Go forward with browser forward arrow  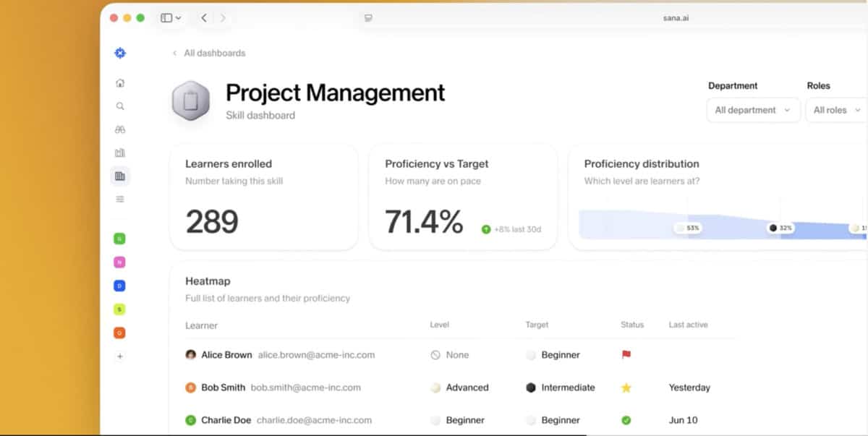(223, 18)
